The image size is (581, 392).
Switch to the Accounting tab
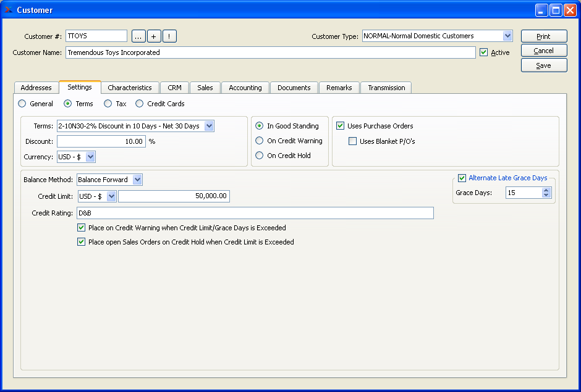245,88
